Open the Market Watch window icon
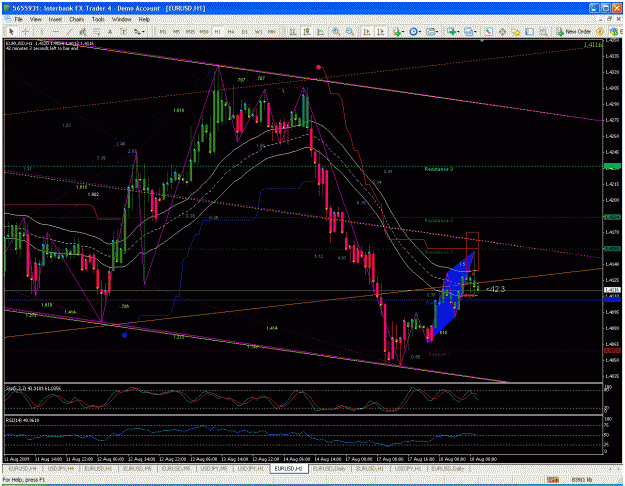Viewport: 625px width, 486px height. (489, 31)
